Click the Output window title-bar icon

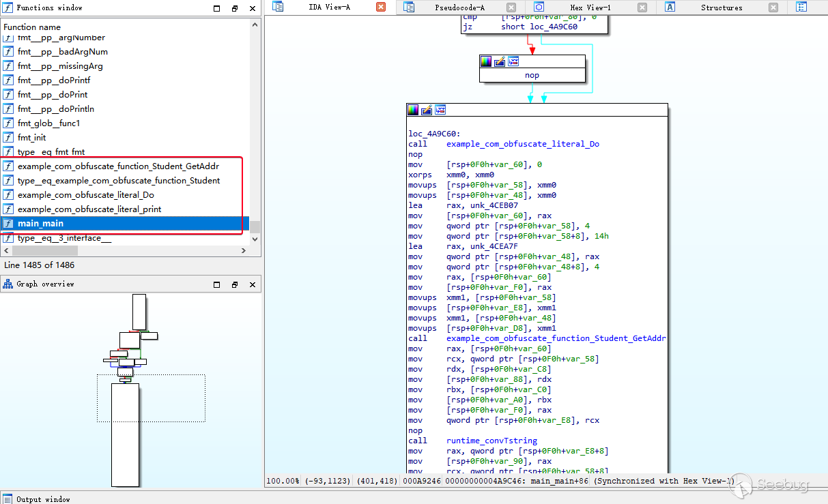[x=8, y=499]
